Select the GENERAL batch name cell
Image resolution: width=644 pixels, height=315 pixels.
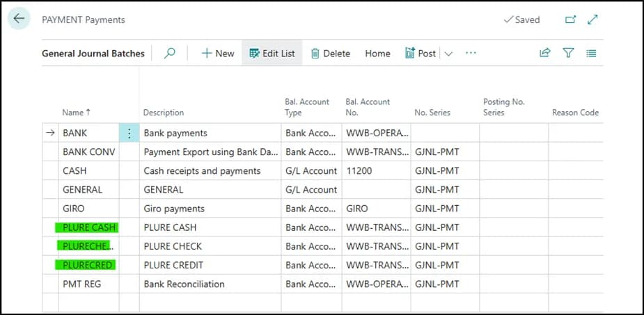88,190
